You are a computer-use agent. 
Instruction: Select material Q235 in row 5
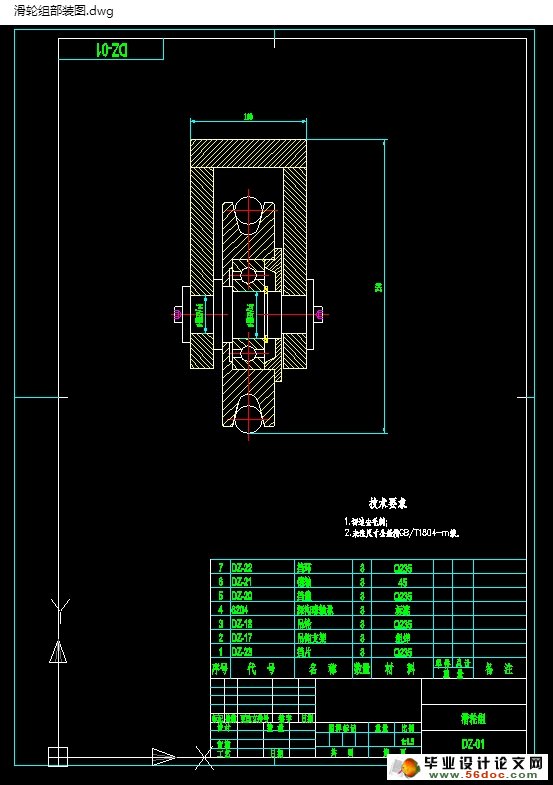point(402,596)
